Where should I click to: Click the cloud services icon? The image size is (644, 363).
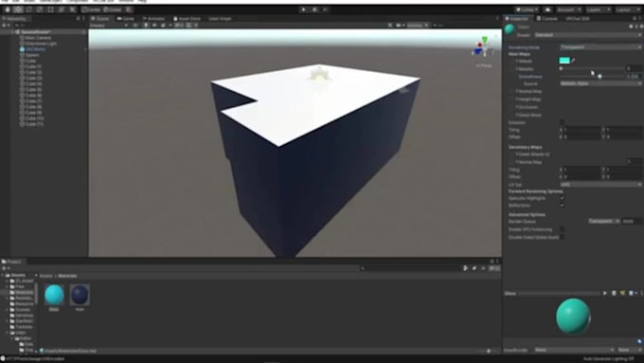(548, 9)
